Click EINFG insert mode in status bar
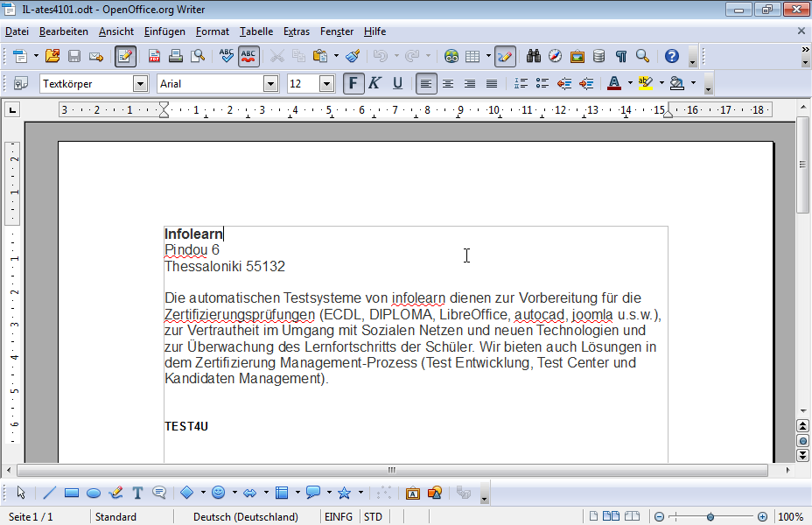This screenshot has height=525, width=812. tap(339, 517)
